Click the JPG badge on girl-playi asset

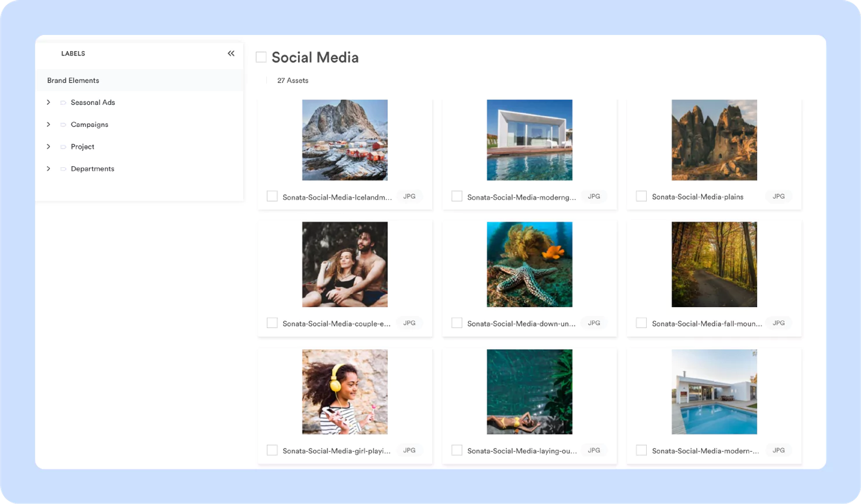coord(410,450)
